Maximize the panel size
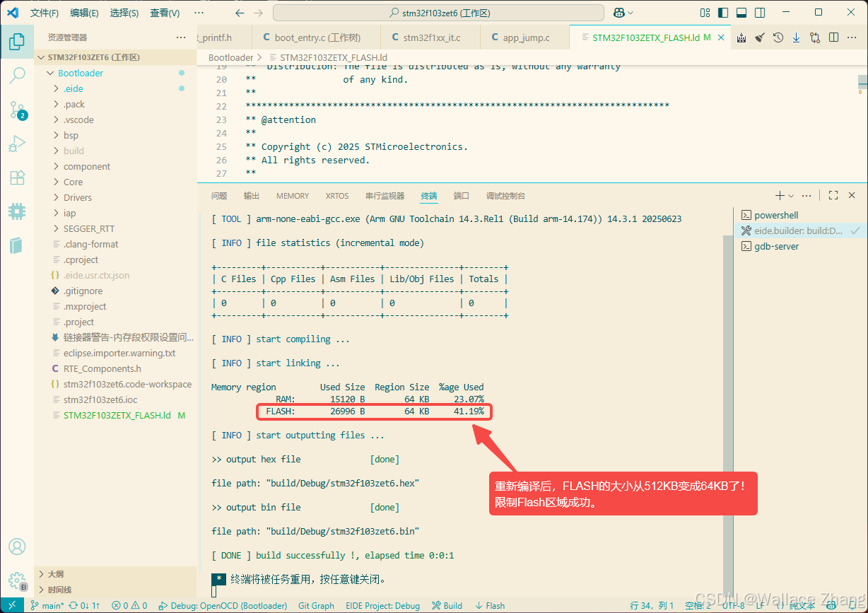This screenshot has height=613, width=868. [x=833, y=196]
